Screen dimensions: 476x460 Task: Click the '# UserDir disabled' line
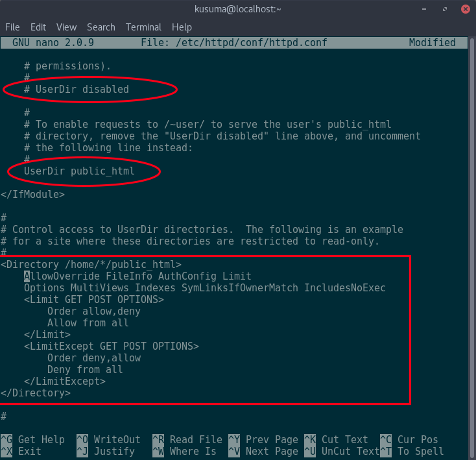[76, 90]
